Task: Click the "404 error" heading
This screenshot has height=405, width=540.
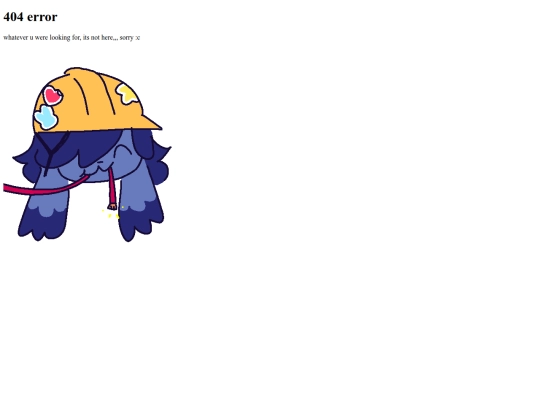Action: (x=30, y=17)
